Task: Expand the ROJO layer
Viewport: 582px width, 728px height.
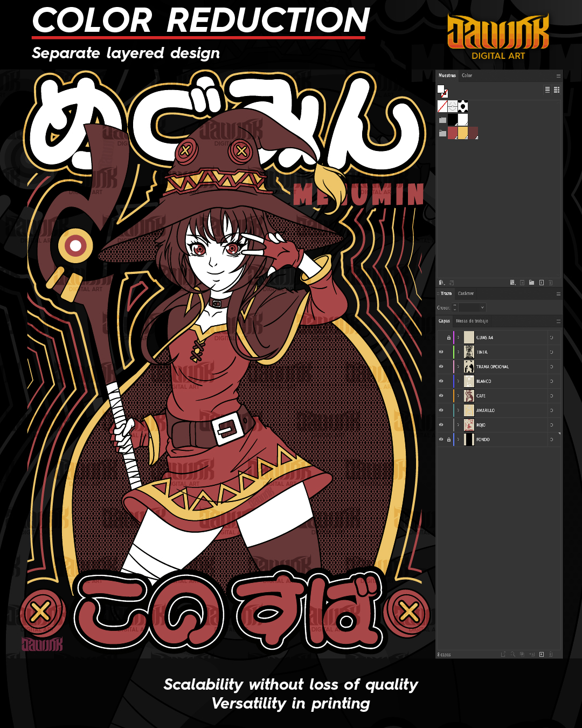Action: click(x=459, y=425)
